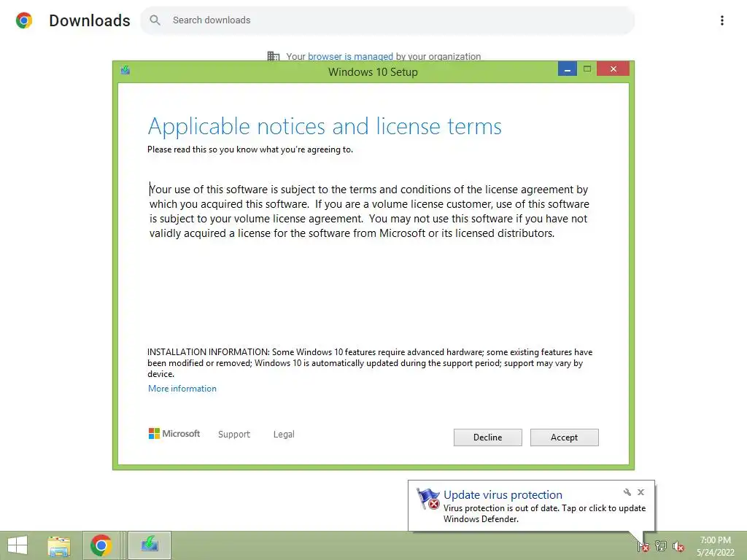
Task: Open File Explorer from the taskbar
Action: click(59, 545)
